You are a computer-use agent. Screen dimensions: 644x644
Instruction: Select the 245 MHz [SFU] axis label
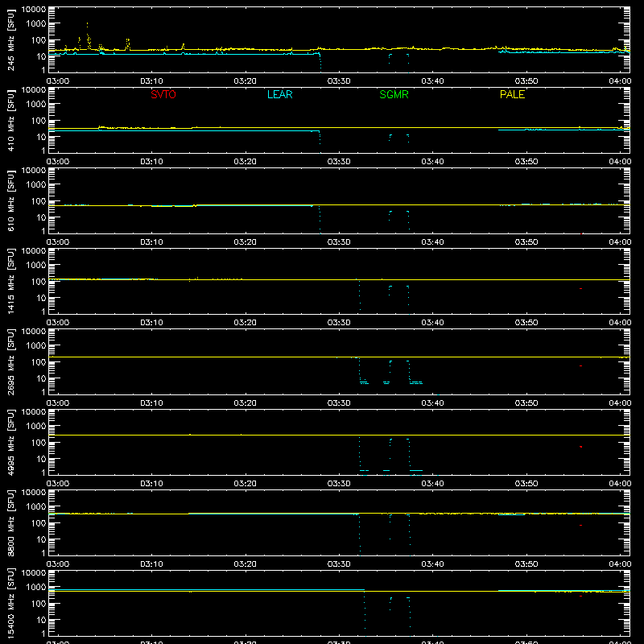point(10,39)
